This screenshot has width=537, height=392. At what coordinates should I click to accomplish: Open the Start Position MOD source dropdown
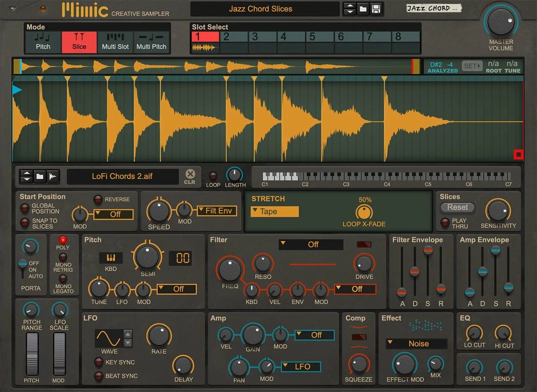[x=113, y=214]
